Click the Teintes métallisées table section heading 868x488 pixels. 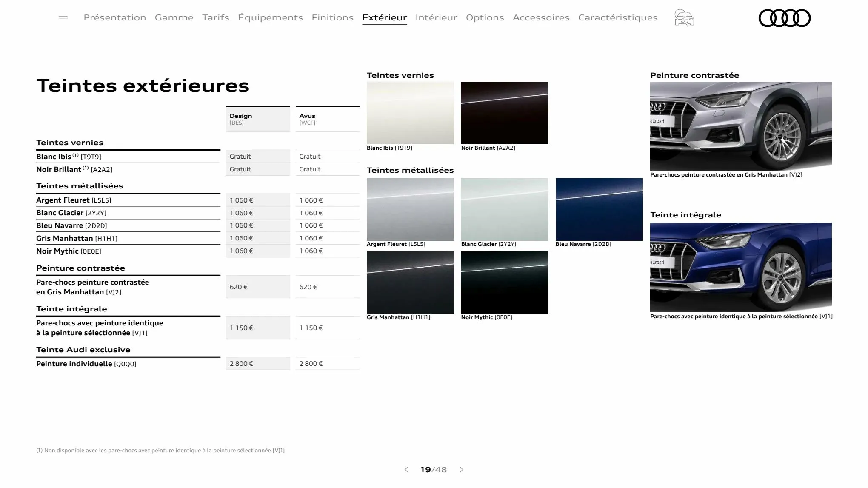click(x=80, y=186)
